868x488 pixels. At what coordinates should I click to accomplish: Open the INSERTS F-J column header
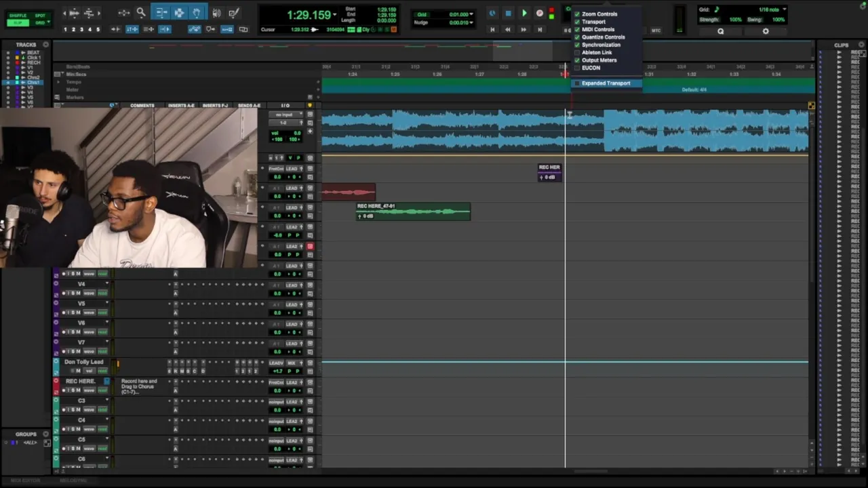(215, 105)
